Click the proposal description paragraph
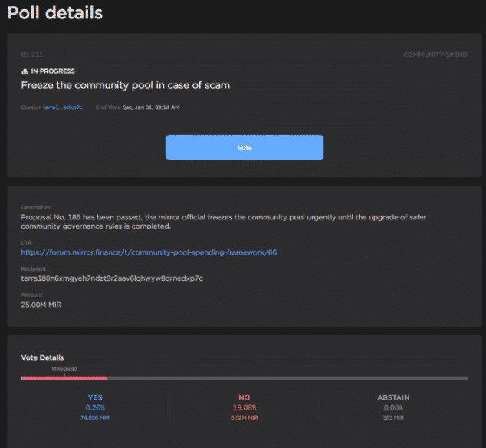The height and width of the screenshot is (448, 486). click(x=224, y=222)
